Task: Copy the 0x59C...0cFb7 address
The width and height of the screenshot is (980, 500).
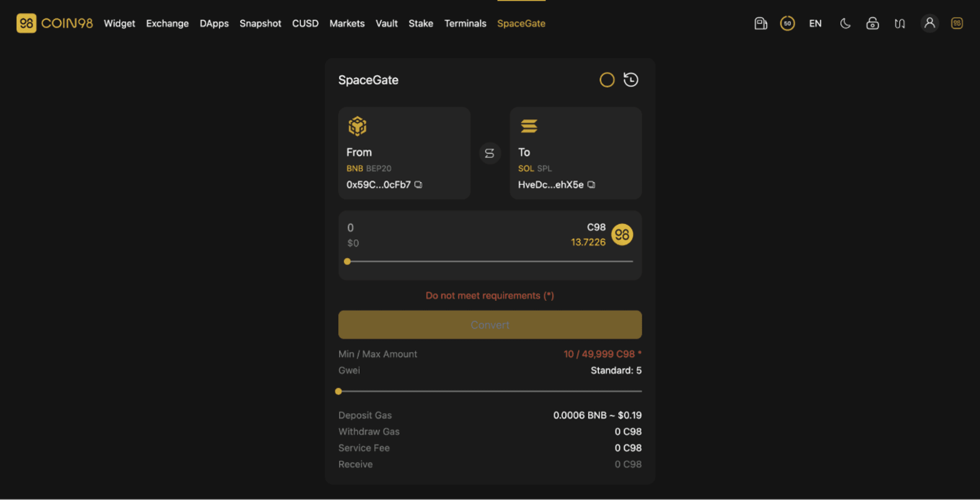Action: (418, 185)
